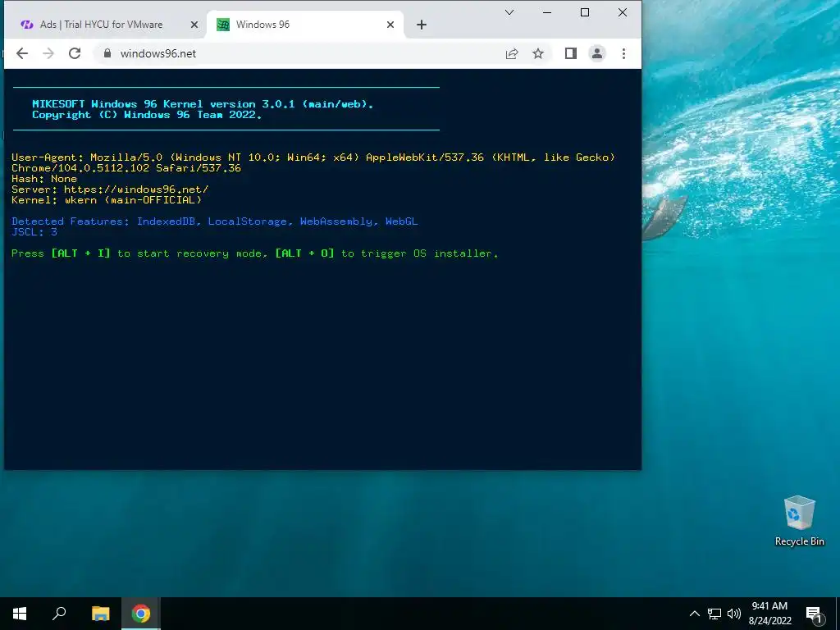Switch to the Ads Trial HYCU tab
Image resolution: width=840 pixels, height=630 pixels.
pos(101,25)
